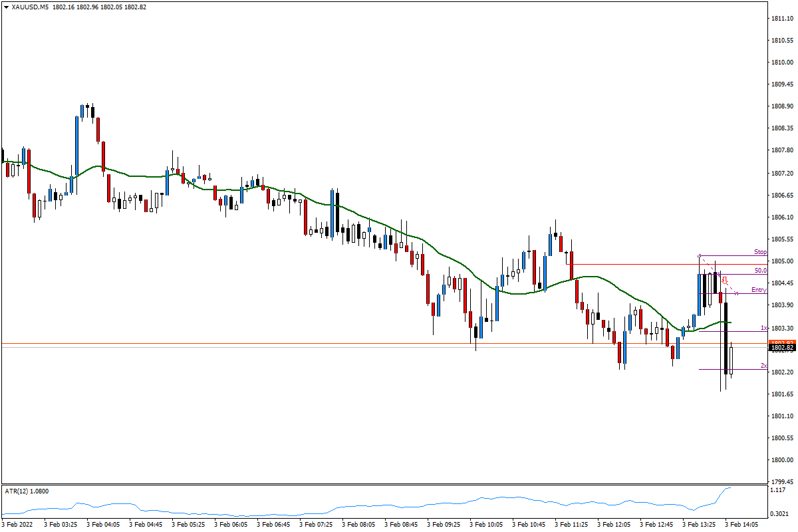798x532 pixels.
Task: Click the 1806.10 price axis label
Action: [x=782, y=217]
